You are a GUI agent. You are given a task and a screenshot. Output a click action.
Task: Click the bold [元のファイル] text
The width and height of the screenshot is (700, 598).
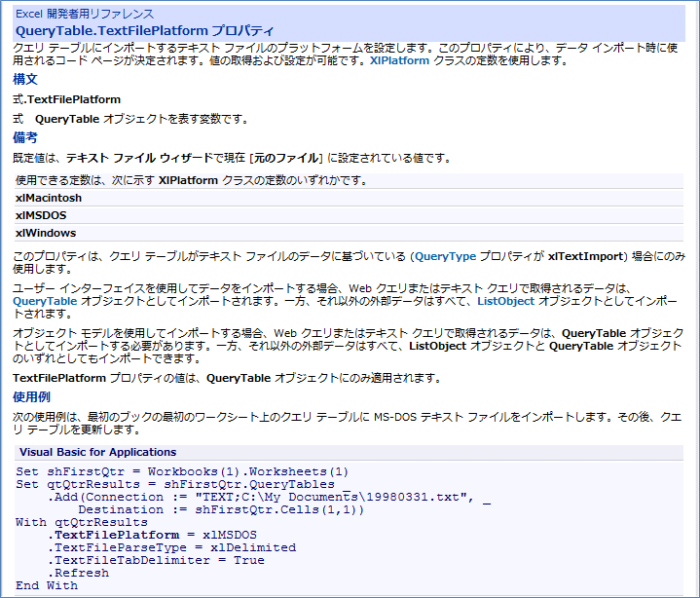point(285,158)
